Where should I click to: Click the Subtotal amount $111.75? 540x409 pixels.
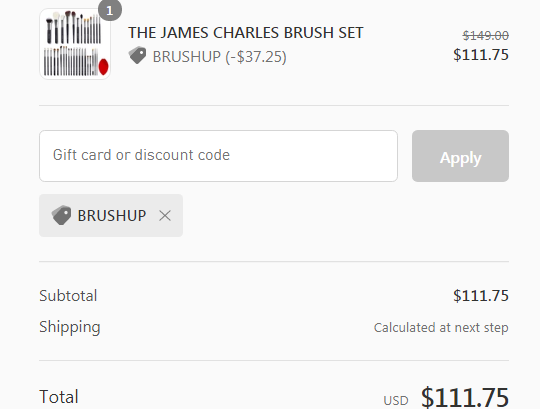pyautogui.click(x=481, y=296)
